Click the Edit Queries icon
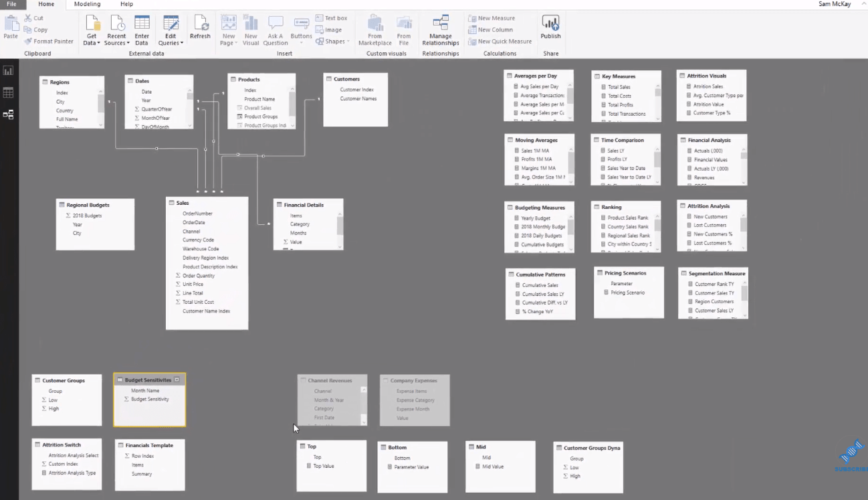Screen dimensions: 868x500 point(171,23)
